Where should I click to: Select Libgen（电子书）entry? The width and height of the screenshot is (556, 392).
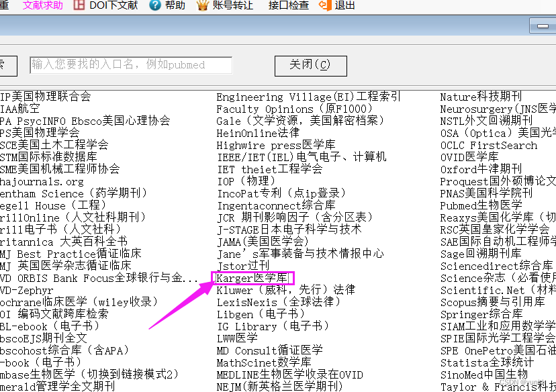pos(261,314)
